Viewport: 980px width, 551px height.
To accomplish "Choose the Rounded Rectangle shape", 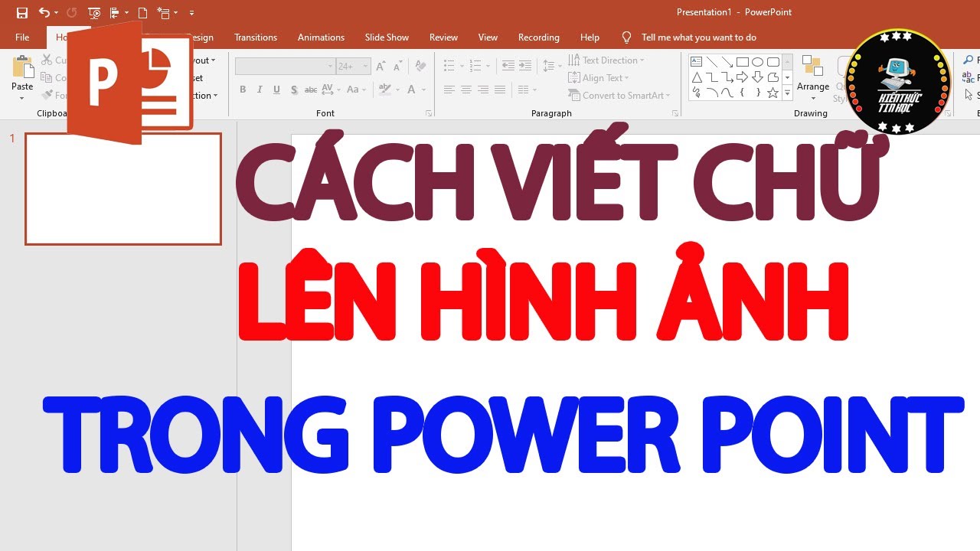I will tap(773, 62).
